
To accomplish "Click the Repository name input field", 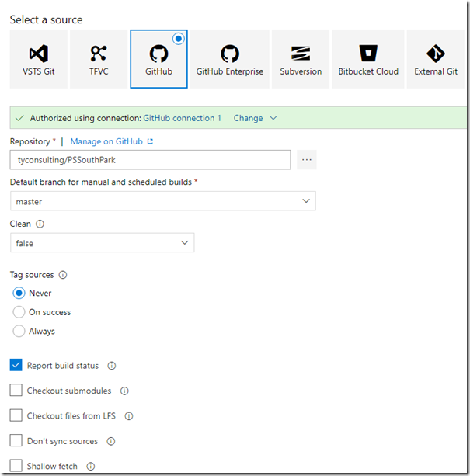I will pos(150,160).
